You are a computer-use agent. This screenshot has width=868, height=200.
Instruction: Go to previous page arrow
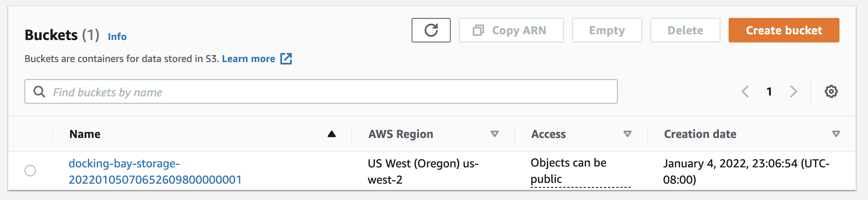[745, 91]
